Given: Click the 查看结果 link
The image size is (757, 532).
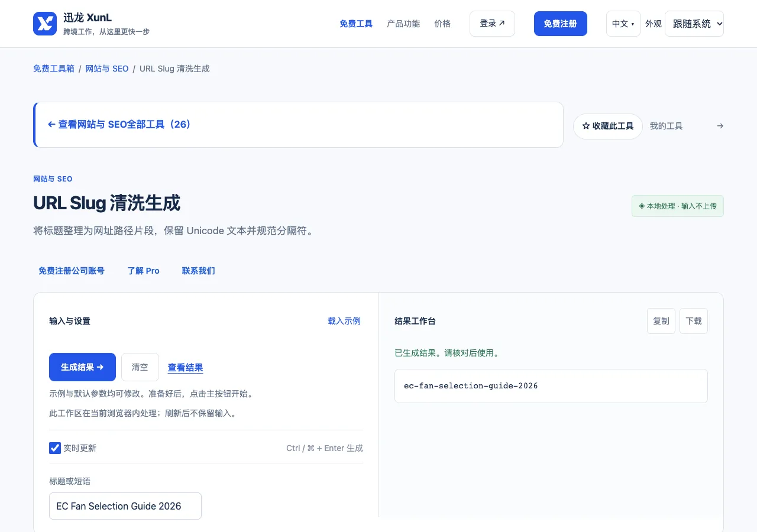Looking at the screenshot, I should (186, 368).
